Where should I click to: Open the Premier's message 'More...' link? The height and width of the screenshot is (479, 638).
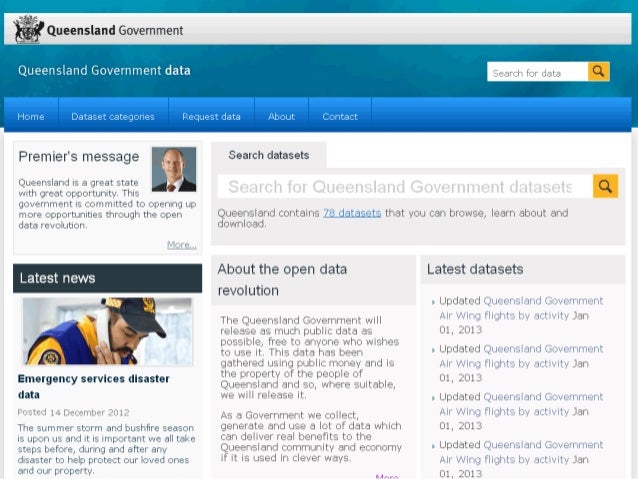(x=182, y=245)
